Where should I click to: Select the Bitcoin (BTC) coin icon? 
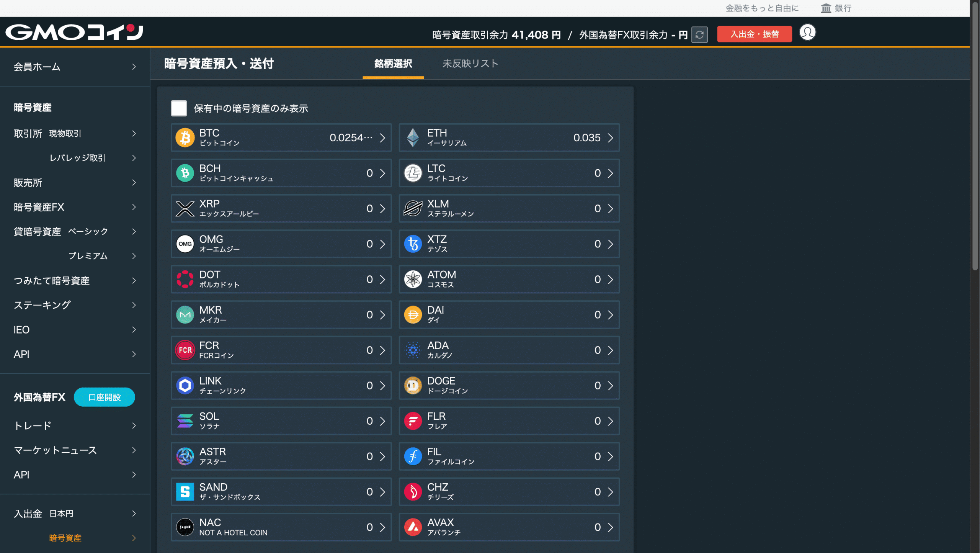[185, 137]
